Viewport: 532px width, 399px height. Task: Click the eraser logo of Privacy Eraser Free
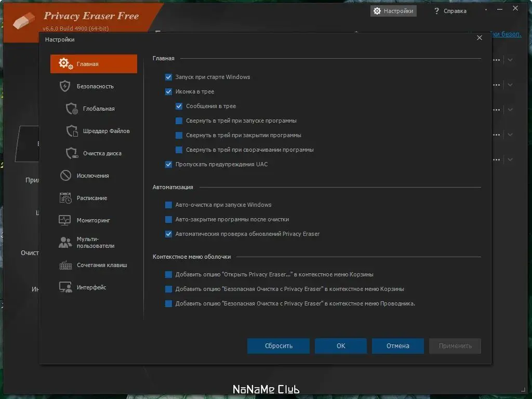pyautogui.click(x=24, y=20)
